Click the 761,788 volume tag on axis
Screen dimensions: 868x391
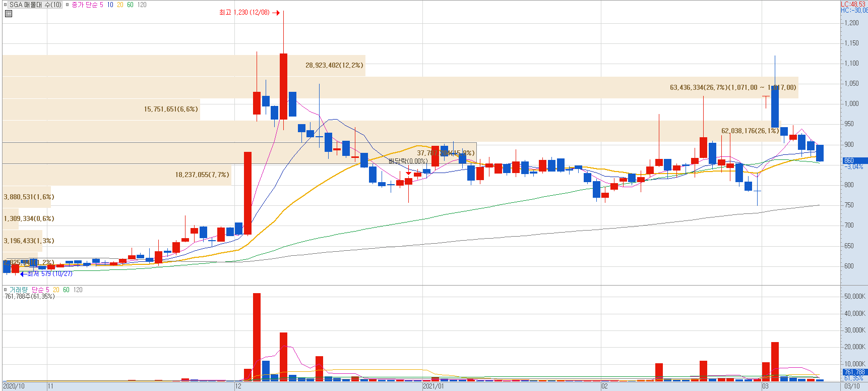pyautogui.click(x=854, y=372)
